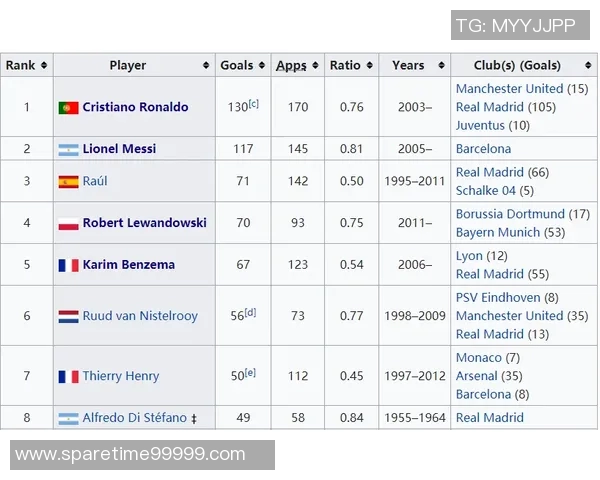The width and height of the screenshot is (600, 480).
Task: Click Argentina flag next to Lionel Messi
Action: point(68,149)
